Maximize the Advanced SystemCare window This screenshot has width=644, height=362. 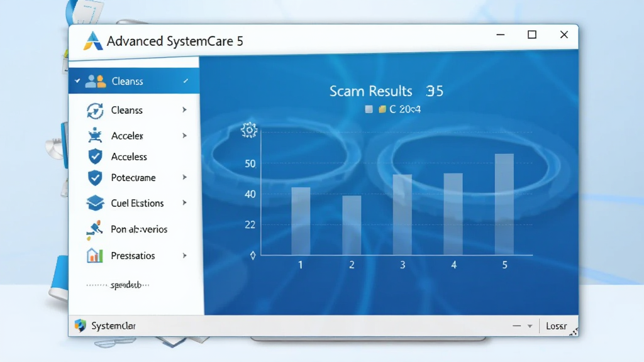pyautogui.click(x=532, y=35)
